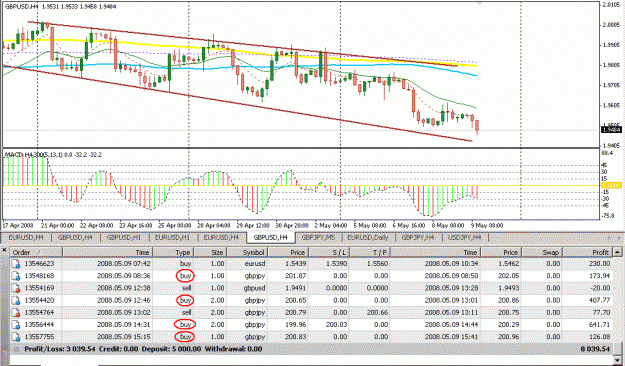Click the sell order icon for order 13554764
Image resolution: width=625 pixels, height=366 pixels.
pos(16,312)
